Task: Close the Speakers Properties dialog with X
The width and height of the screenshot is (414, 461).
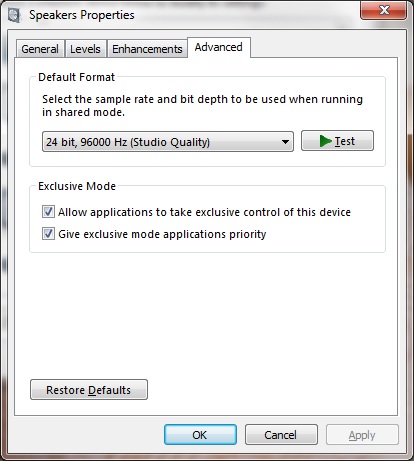Action: click(x=384, y=10)
